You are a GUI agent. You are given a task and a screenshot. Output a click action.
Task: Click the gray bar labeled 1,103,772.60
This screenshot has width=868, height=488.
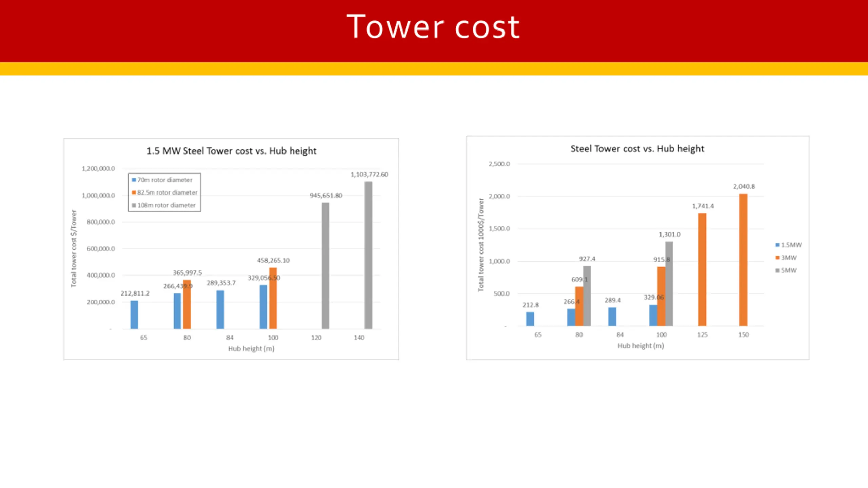point(368,255)
